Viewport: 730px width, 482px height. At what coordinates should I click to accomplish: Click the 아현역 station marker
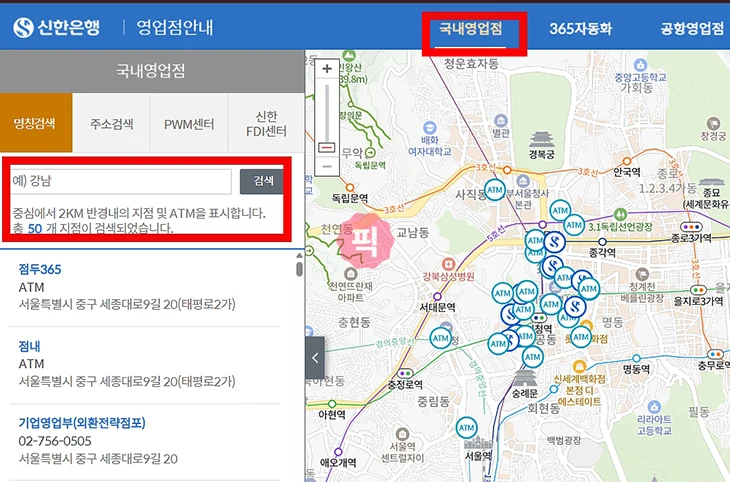coord(332,403)
